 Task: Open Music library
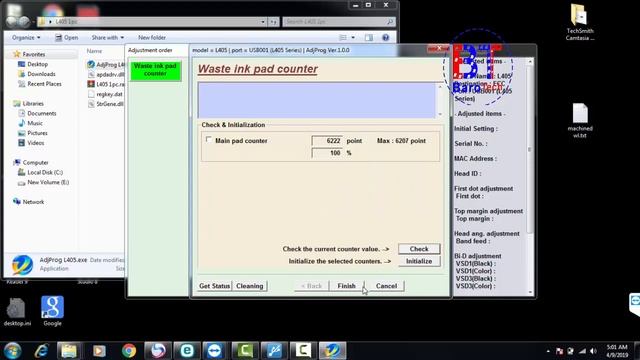(x=35, y=123)
